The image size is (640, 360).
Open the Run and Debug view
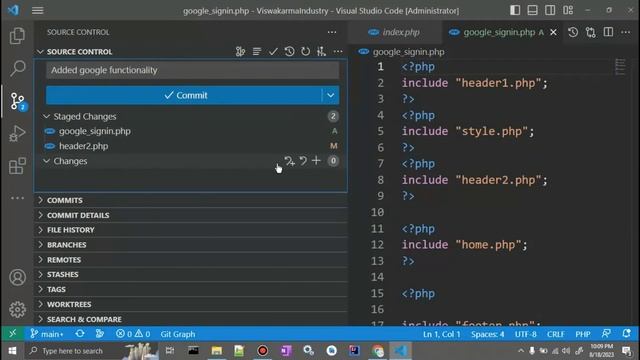[x=17, y=133]
